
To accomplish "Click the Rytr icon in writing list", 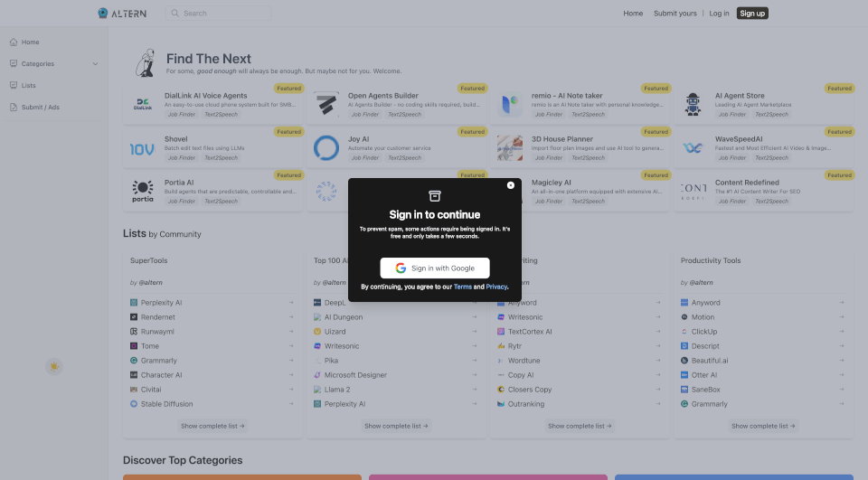I will pyautogui.click(x=501, y=346).
